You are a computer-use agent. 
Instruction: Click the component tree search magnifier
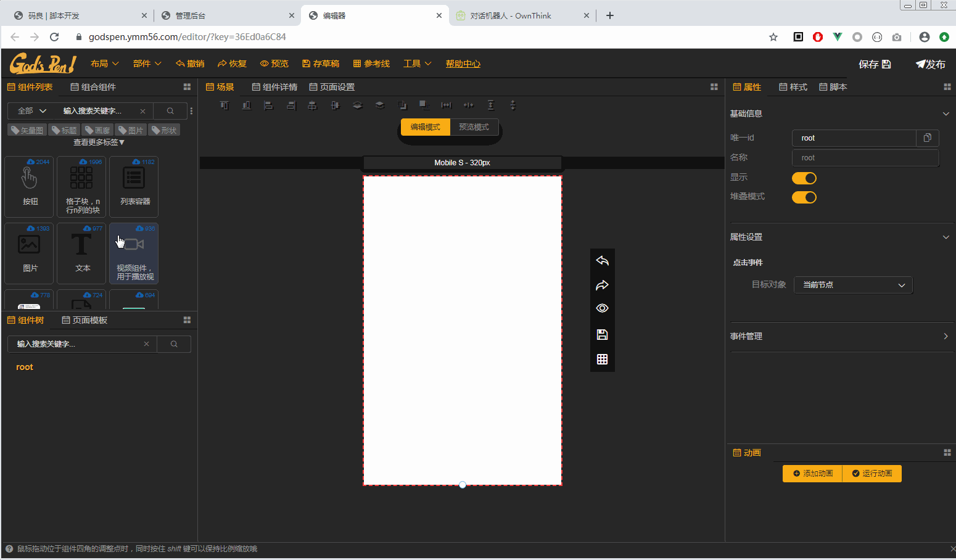[174, 344]
